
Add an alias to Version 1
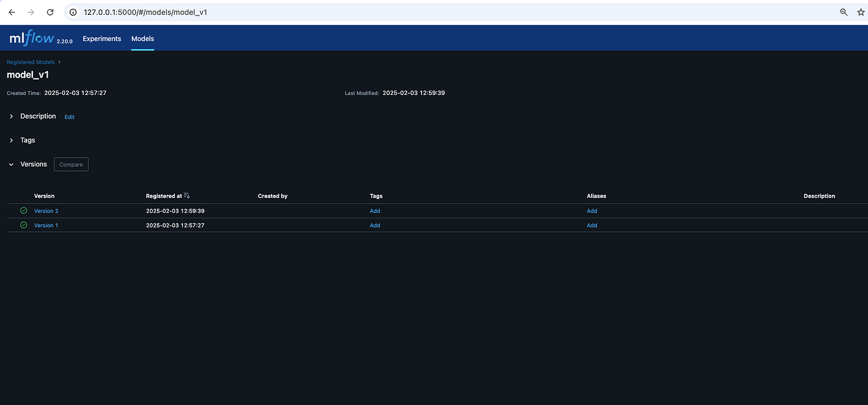point(592,225)
